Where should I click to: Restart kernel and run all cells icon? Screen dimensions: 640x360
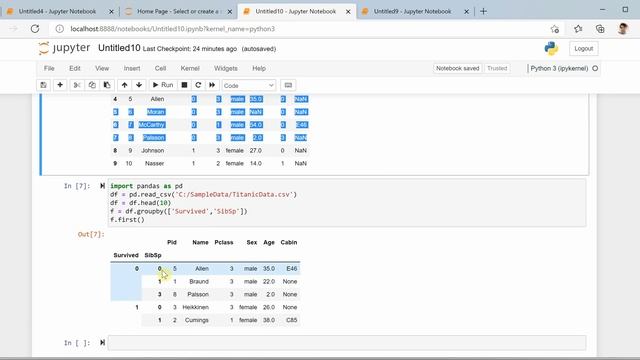tap(212, 85)
